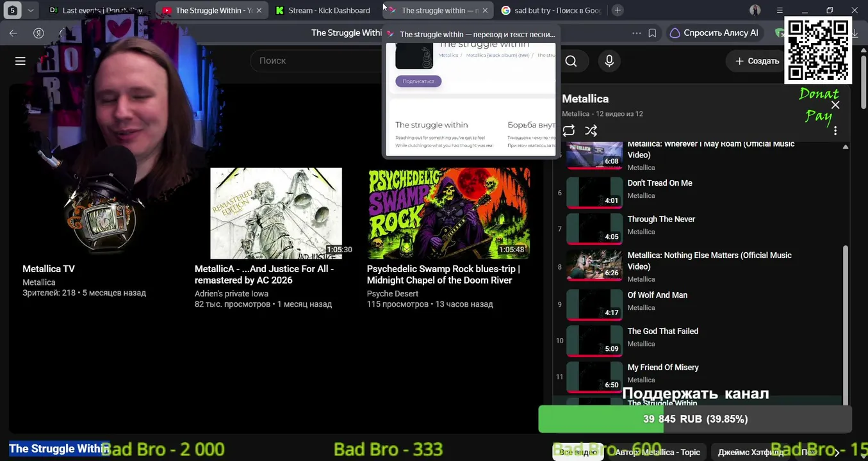Open the 'MetallicA - ...And Justice For All' video title
The height and width of the screenshot is (461, 868).
(x=264, y=275)
